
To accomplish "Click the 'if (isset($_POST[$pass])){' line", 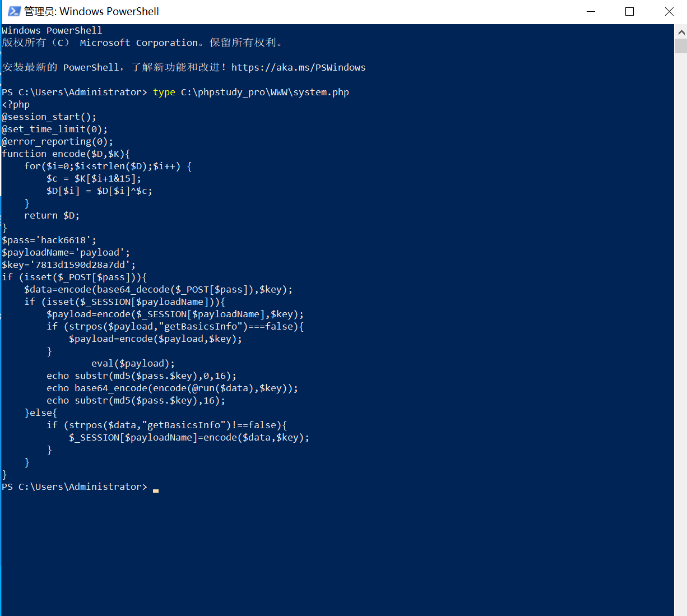I will pos(75,277).
